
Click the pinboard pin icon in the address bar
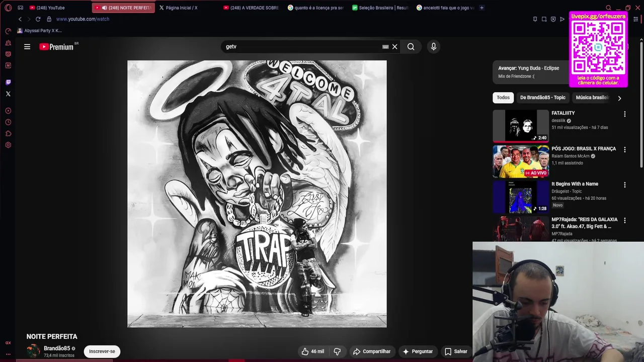(535, 19)
